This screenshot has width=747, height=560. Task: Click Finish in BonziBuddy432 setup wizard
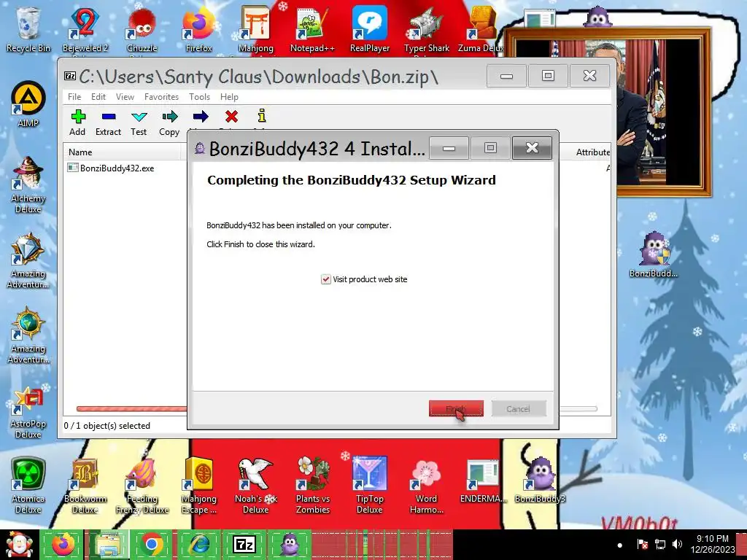click(x=456, y=408)
